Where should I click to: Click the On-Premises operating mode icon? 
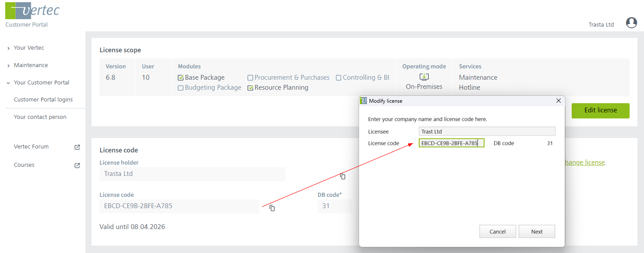coord(424,77)
